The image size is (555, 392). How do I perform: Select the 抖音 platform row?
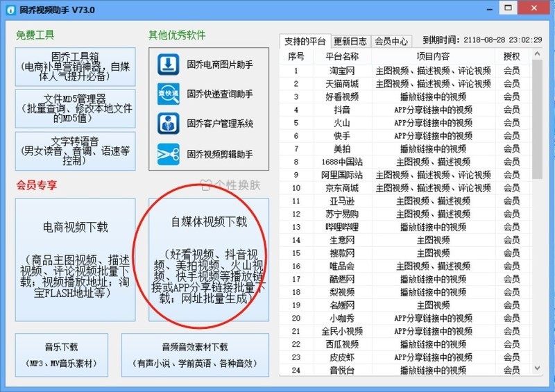tap(406, 110)
